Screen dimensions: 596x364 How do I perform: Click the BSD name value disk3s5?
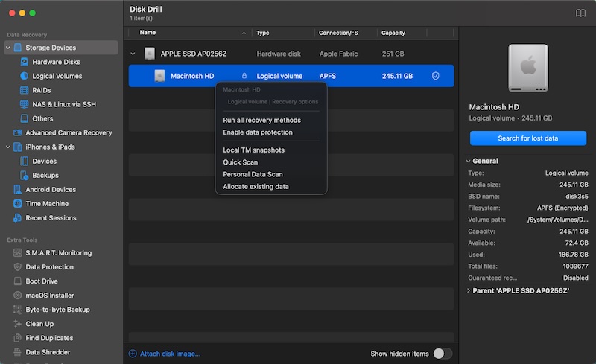pos(577,197)
